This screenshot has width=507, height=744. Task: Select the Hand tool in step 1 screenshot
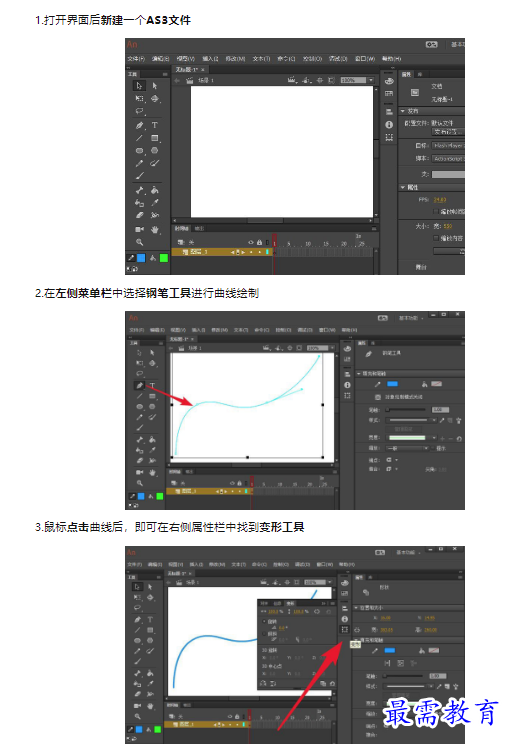pos(155,229)
